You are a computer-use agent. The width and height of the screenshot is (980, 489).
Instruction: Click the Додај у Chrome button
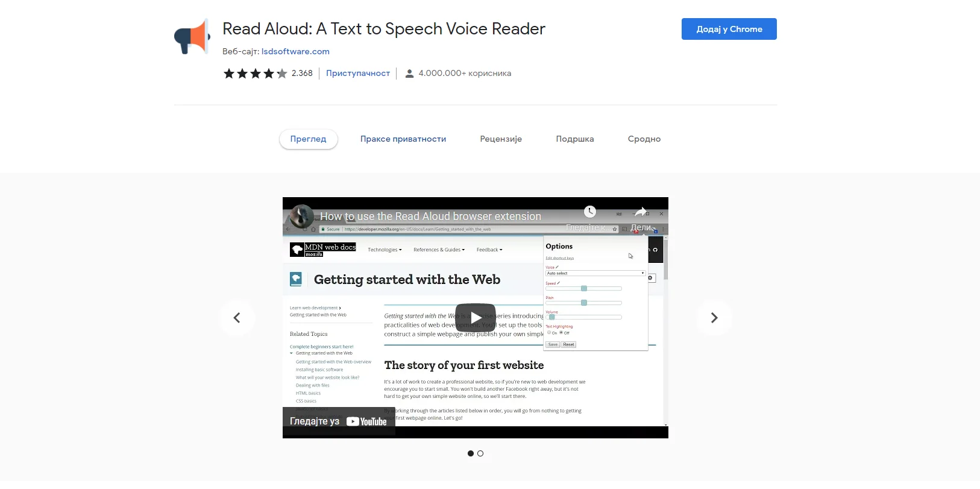pos(729,29)
